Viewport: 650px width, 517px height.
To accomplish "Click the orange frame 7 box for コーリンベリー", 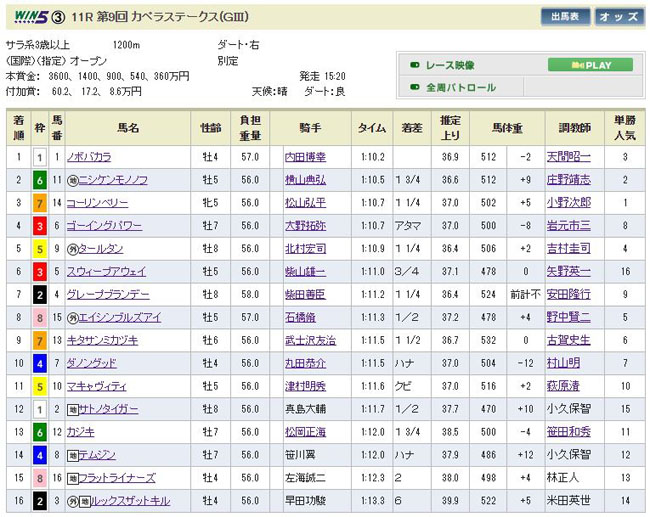I will (40, 203).
